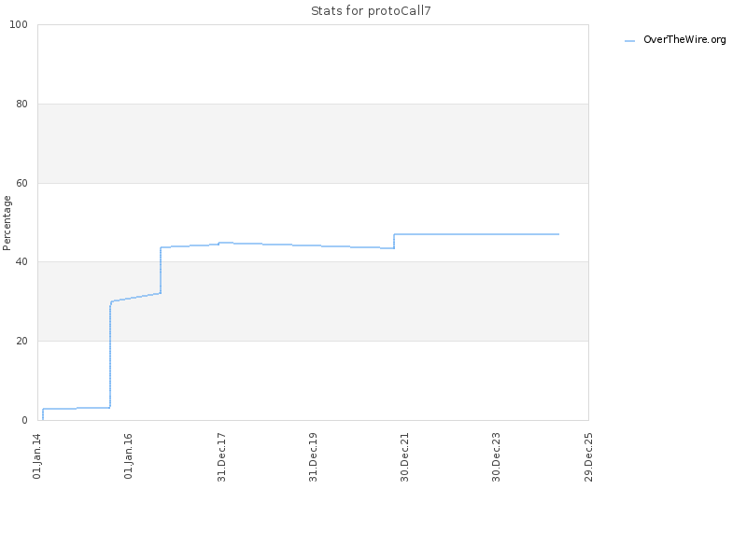The image size is (747, 560).
Task: Click the blue legend line swatch
Action: point(629,41)
